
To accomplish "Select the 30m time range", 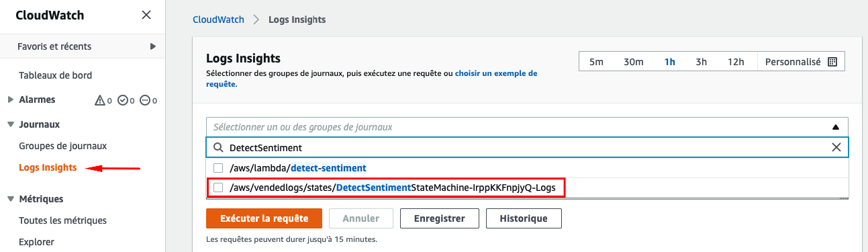I will click(x=634, y=62).
